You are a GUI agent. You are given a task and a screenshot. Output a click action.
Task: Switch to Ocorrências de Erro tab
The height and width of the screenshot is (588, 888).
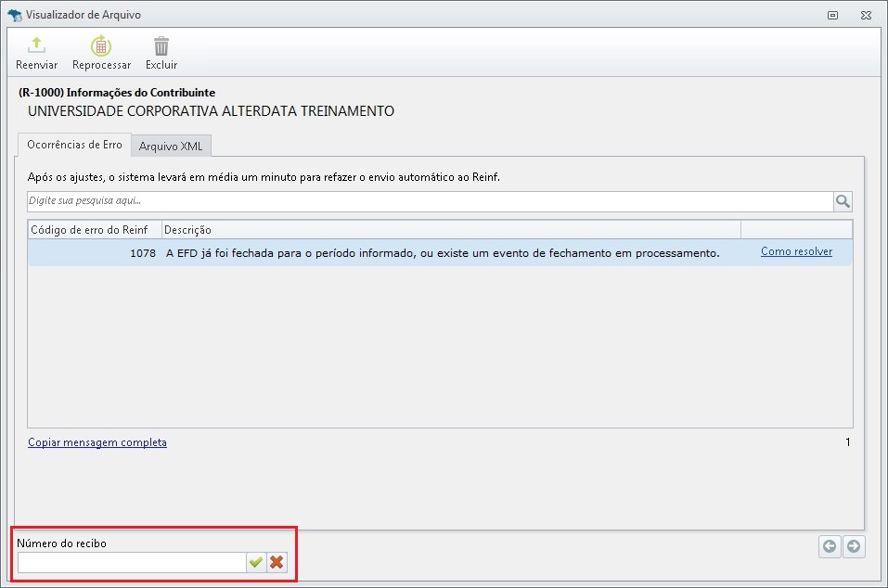point(74,145)
